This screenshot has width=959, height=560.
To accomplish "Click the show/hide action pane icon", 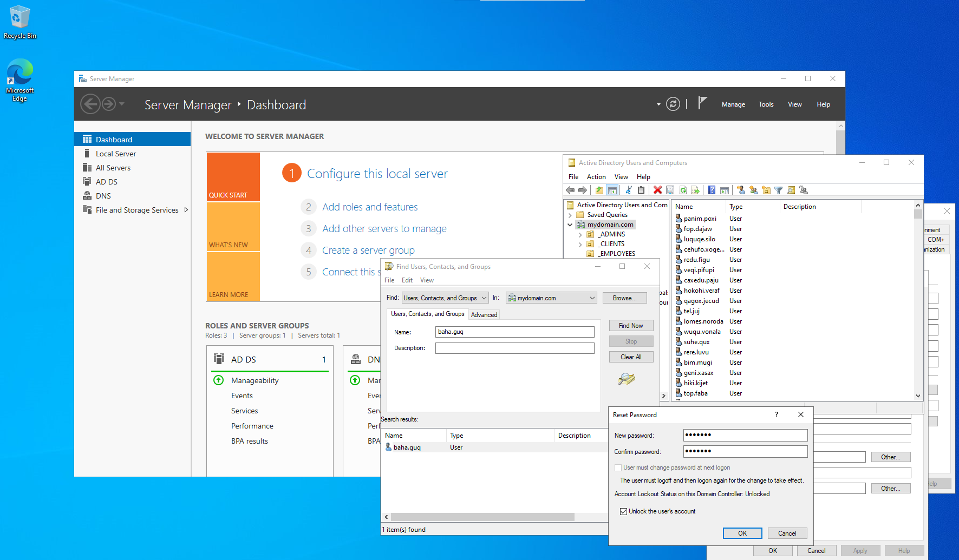I will 725,190.
